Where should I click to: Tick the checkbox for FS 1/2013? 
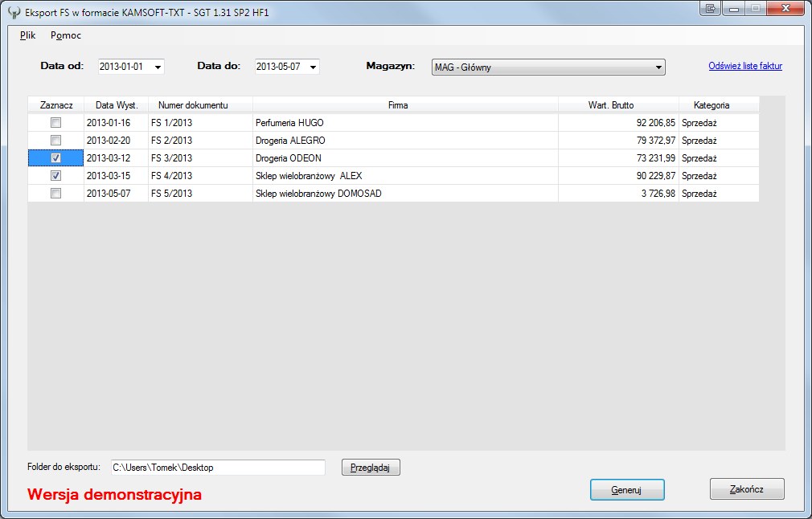pyautogui.click(x=56, y=123)
